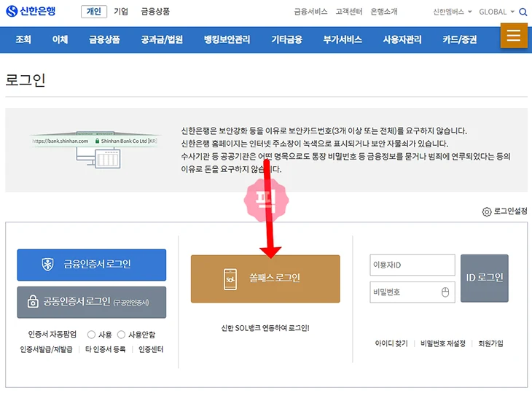This screenshot has height=401, width=532.
Task: Click the mouse keypad icon in password field
Action: coord(445,292)
